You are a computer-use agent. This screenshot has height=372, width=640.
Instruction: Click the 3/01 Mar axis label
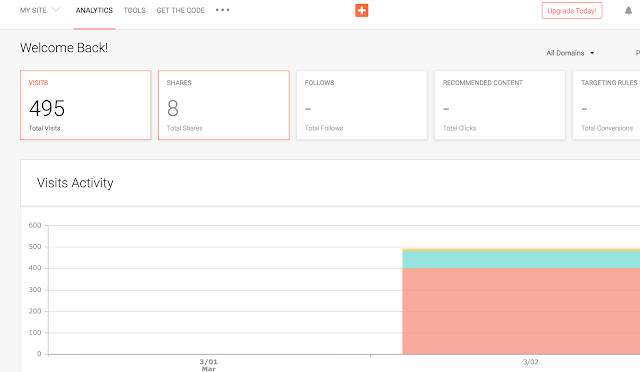click(x=208, y=365)
